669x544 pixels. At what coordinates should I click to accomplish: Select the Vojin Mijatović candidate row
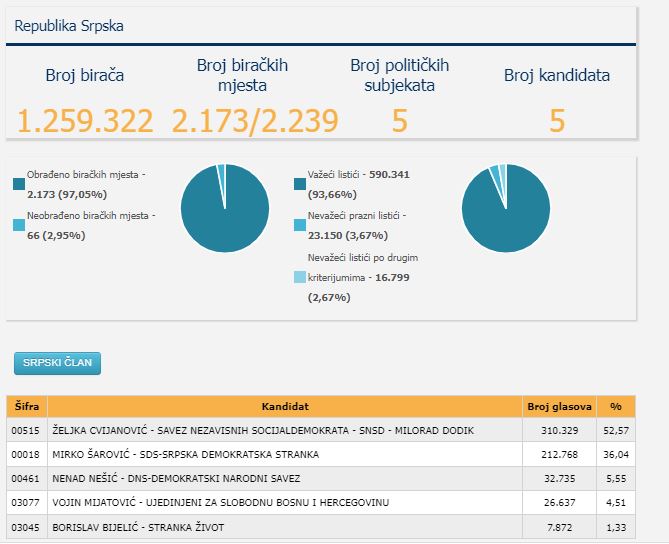pyautogui.click(x=321, y=503)
